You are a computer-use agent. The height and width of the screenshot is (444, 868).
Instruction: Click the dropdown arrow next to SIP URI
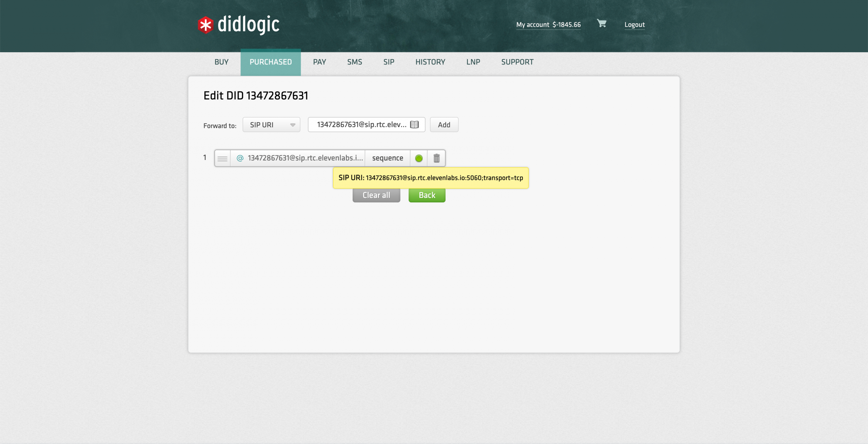click(293, 125)
